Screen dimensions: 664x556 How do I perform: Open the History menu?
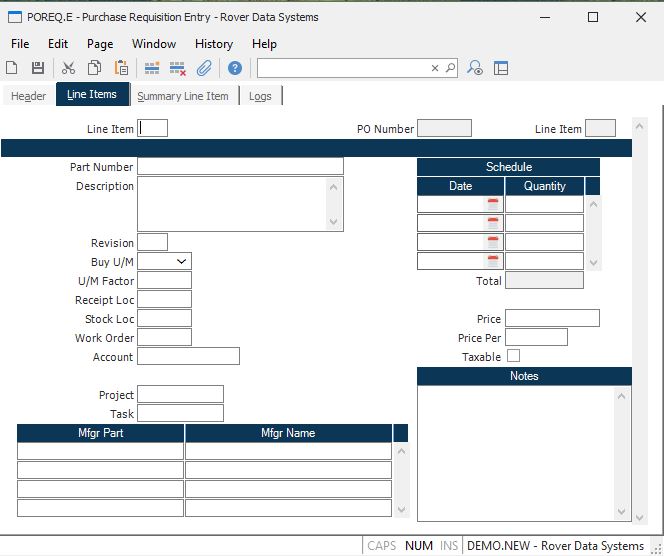[x=213, y=44]
